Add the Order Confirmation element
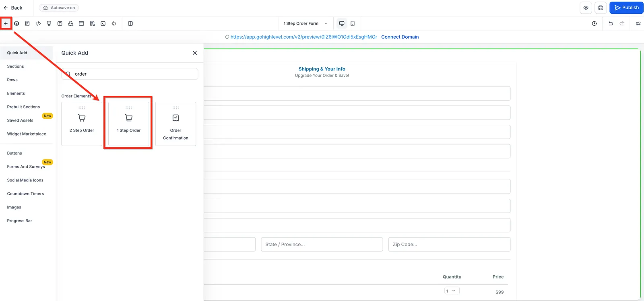Screen dimensions: 644x301 click(x=175, y=124)
